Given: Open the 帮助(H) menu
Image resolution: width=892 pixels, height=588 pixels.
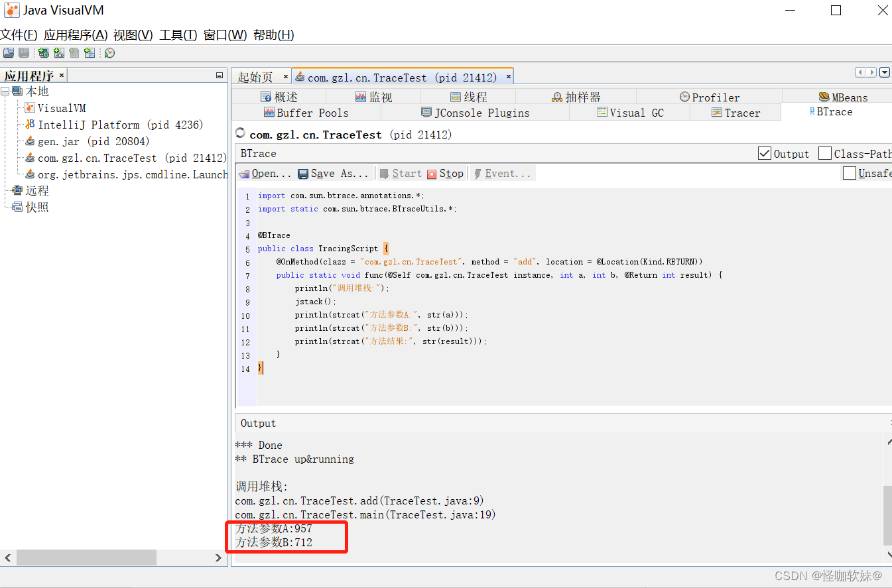Looking at the screenshot, I should pos(274,35).
